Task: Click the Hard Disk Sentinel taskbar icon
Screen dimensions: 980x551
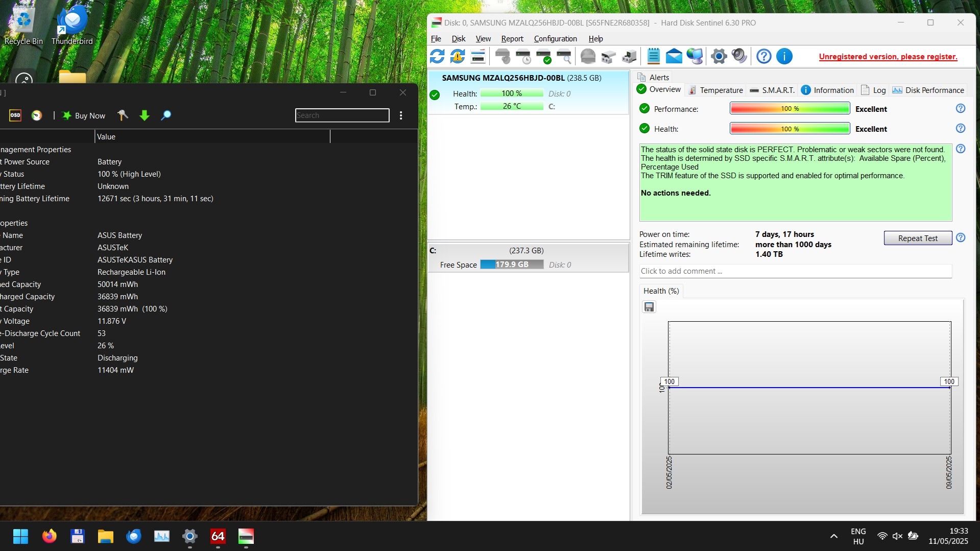Action: click(246, 536)
